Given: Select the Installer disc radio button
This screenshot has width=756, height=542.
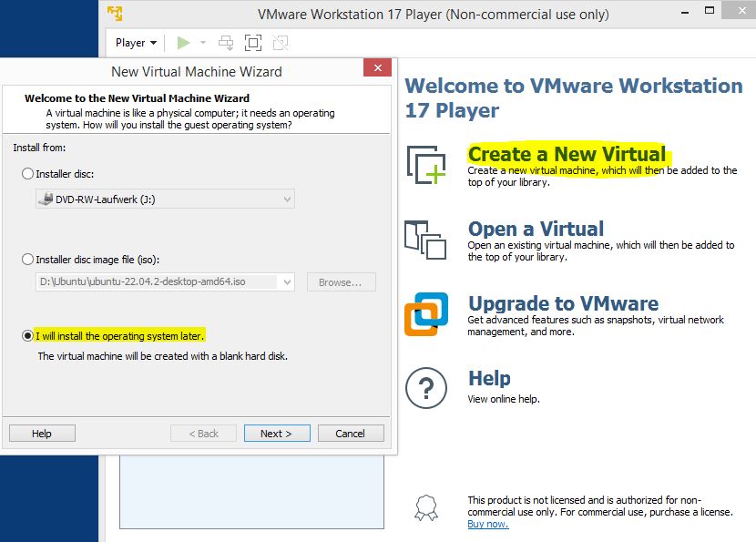Looking at the screenshot, I should click(27, 174).
